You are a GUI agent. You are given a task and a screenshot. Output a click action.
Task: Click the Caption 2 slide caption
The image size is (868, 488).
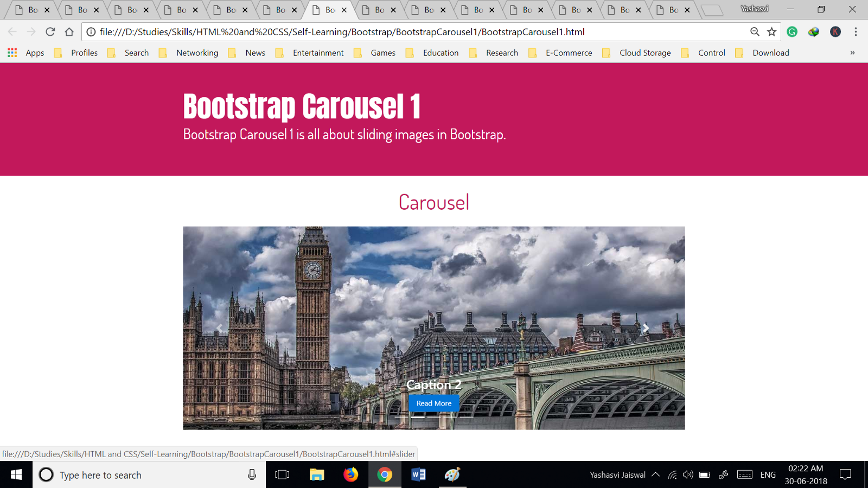pyautogui.click(x=434, y=384)
